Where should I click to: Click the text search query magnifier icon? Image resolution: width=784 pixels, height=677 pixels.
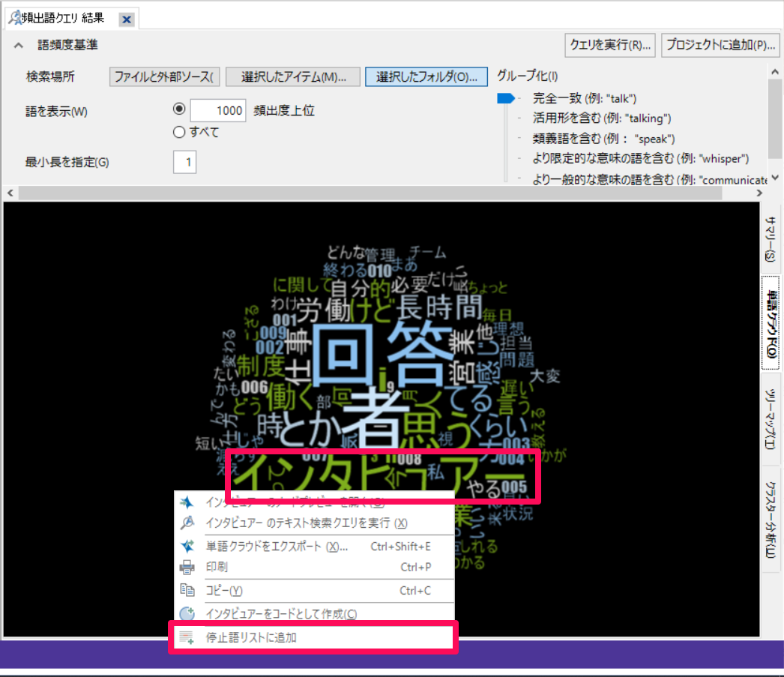click(x=187, y=523)
